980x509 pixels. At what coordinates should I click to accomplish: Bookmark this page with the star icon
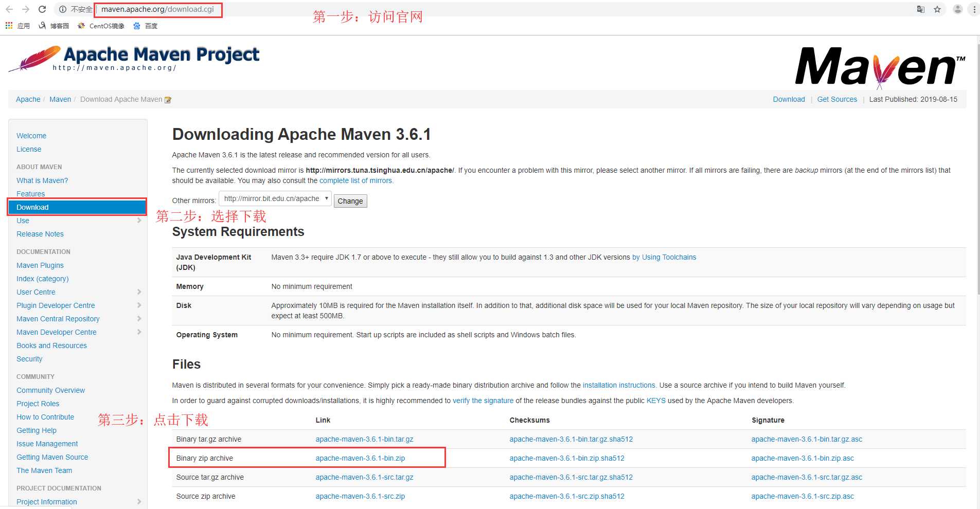point(937,9)
